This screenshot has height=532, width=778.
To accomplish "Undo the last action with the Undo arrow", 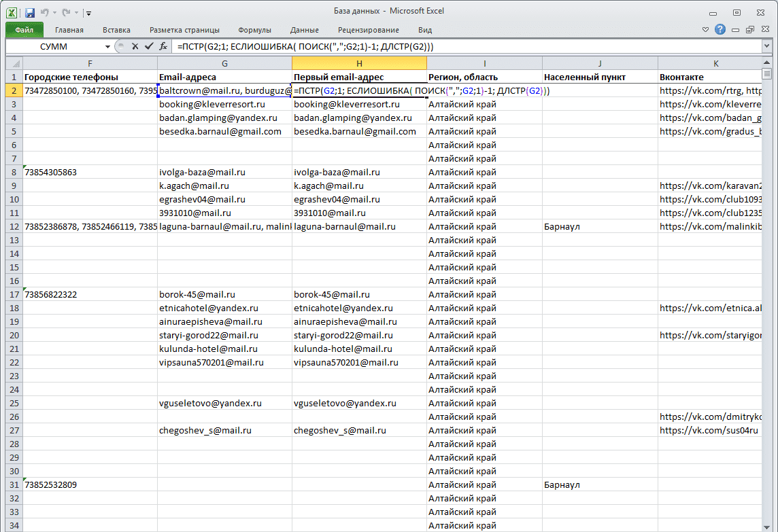I will coord(45,12).
